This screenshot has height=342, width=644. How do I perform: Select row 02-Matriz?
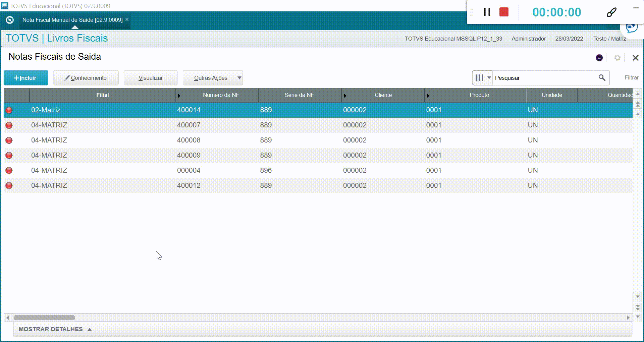318,110
